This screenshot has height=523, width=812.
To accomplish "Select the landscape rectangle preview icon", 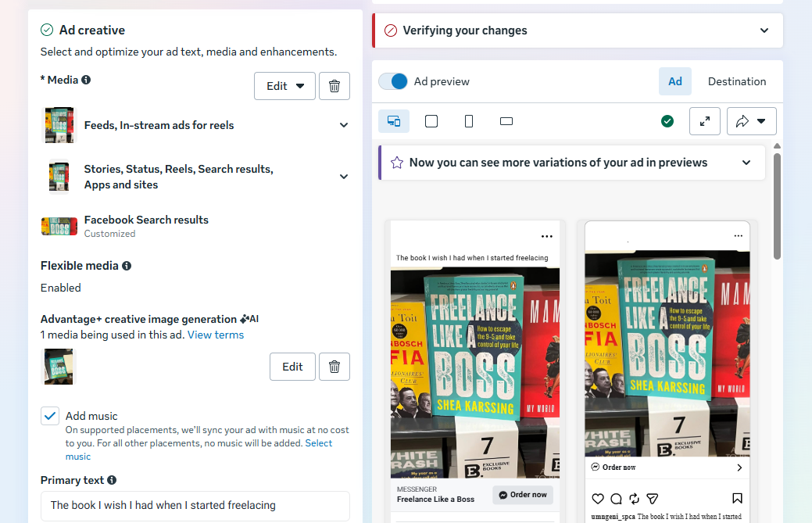I will [x=506, y=121].
